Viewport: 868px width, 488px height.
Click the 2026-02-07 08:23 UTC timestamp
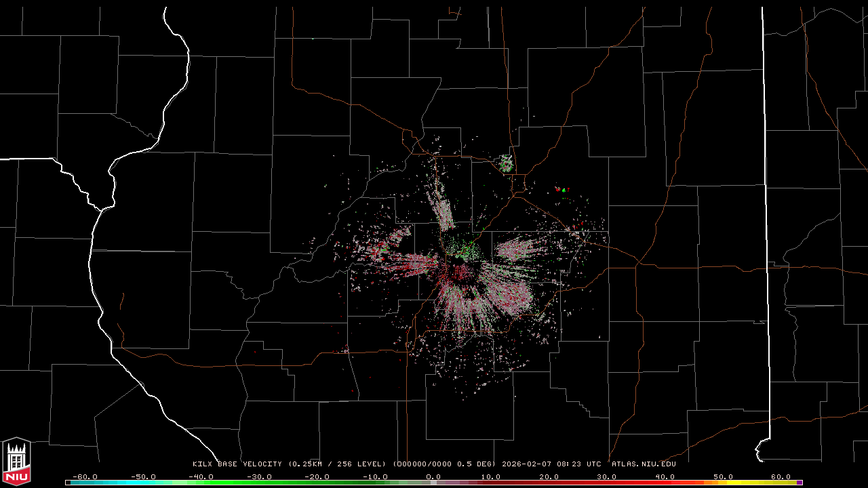pos(551,464)
